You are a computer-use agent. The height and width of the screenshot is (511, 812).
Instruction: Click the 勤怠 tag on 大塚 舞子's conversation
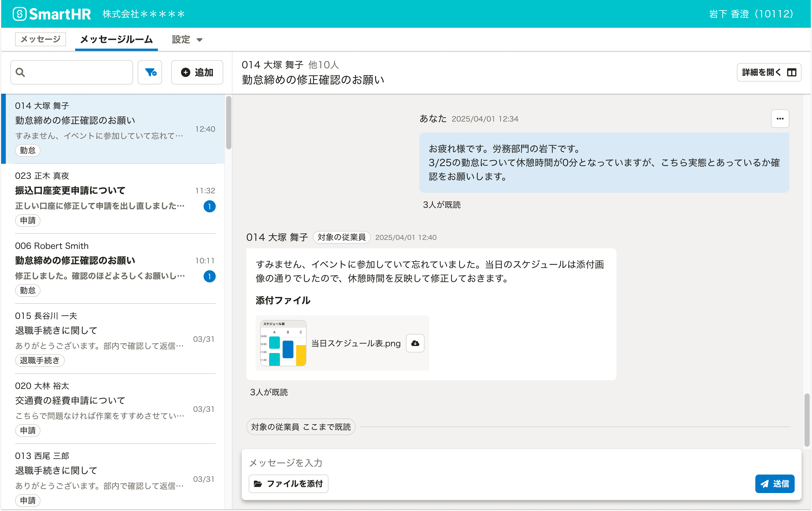28,150
